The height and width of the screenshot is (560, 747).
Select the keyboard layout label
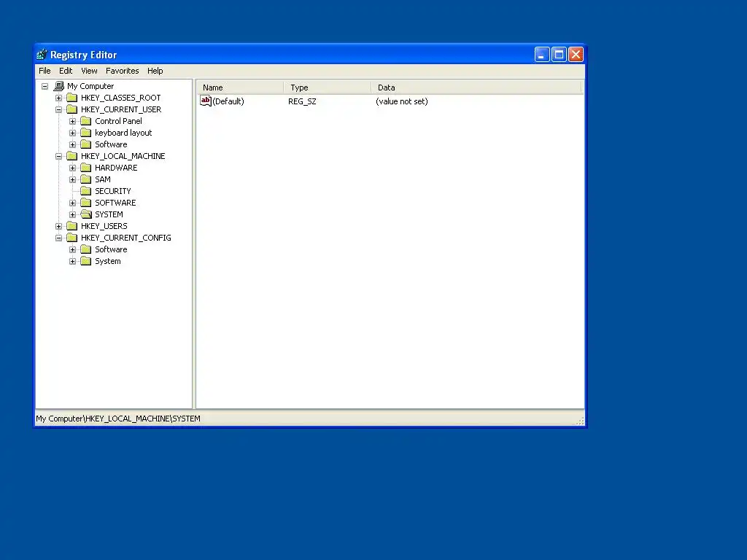click(123, 133)
